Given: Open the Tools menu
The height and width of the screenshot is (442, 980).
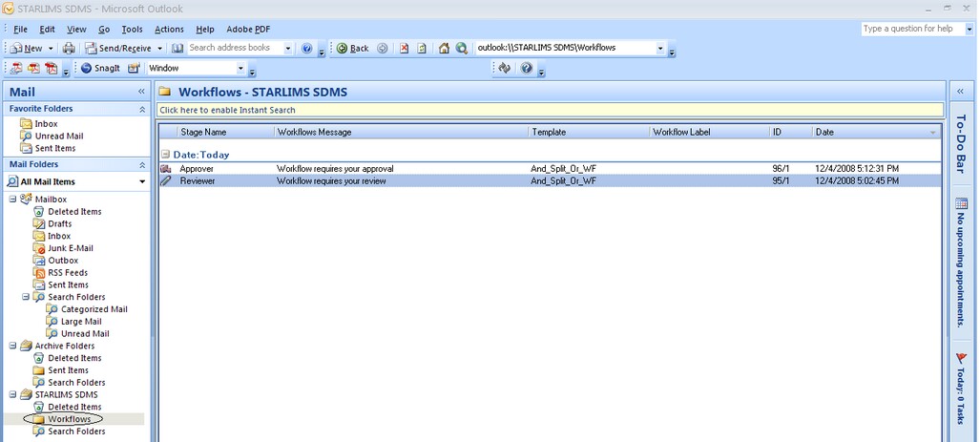Looking at the screenshot, I should (132, 29).
